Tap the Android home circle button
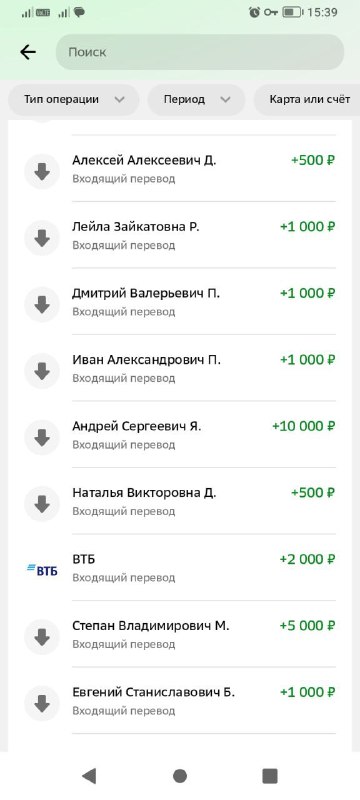360x800 pixels. [x=180, y=776]
